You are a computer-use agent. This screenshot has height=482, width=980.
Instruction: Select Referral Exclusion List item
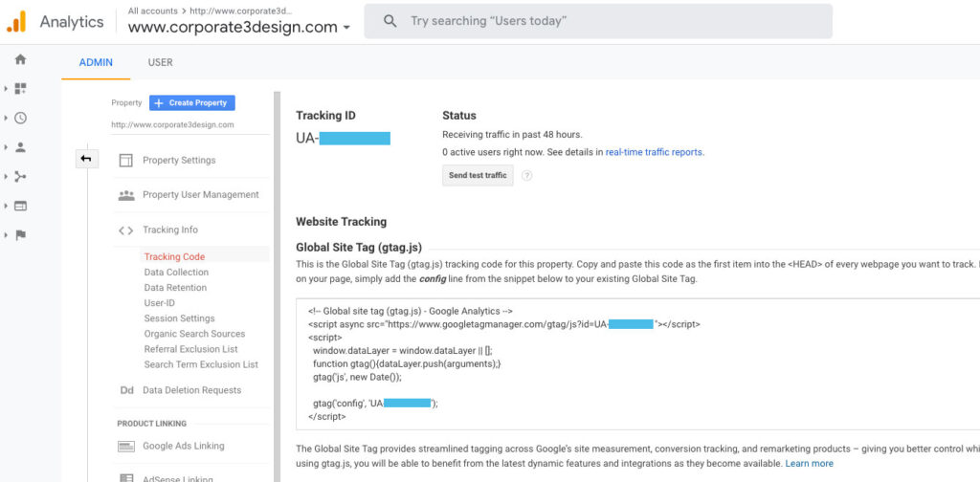[190, 349]
